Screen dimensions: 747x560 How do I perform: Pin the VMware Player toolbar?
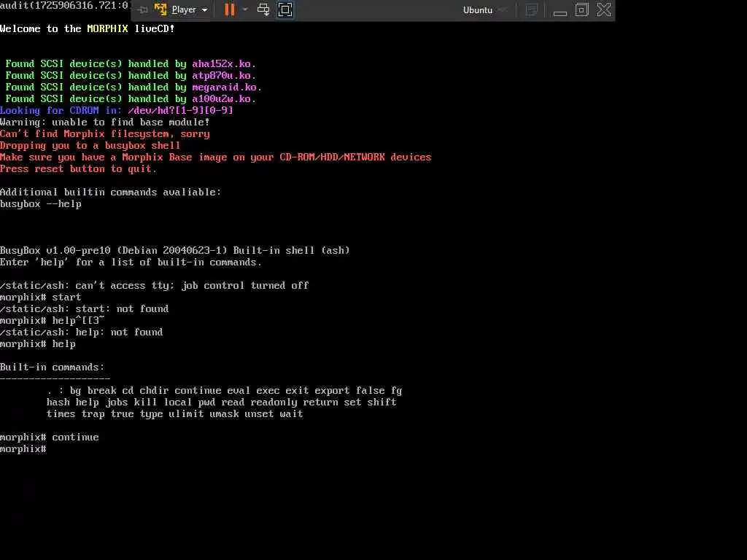142,9
